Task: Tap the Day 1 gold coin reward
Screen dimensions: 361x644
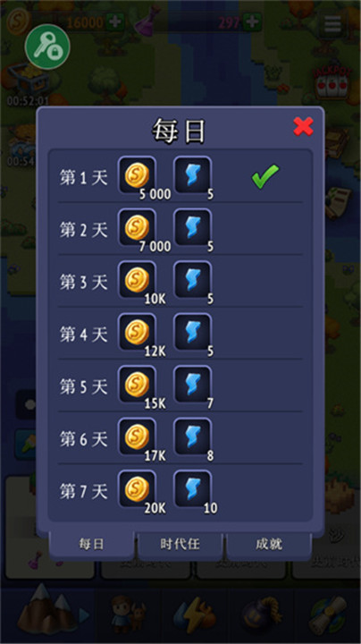Action: (137, 175)
